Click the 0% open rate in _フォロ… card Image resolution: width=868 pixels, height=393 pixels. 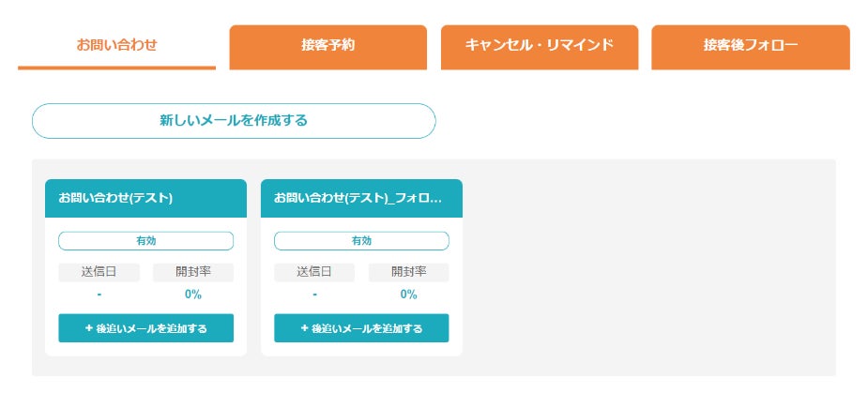point(408,295)
